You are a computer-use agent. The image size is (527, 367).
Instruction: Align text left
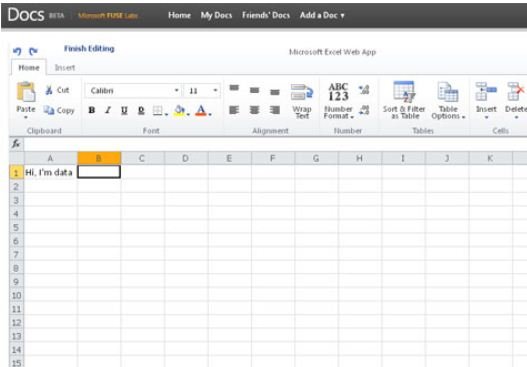[234, 110]
